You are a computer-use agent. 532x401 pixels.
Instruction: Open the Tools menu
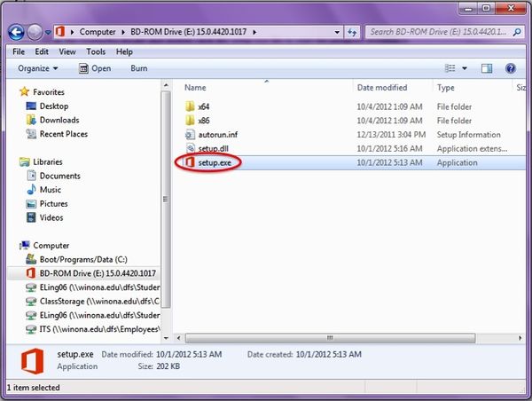click(x=96, y=51)
